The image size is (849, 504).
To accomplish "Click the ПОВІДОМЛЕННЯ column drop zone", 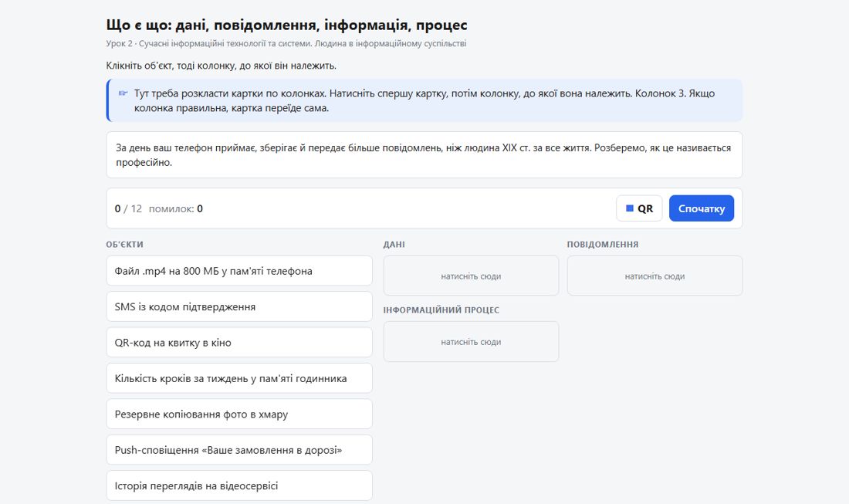I will click(x=655, y=276).
